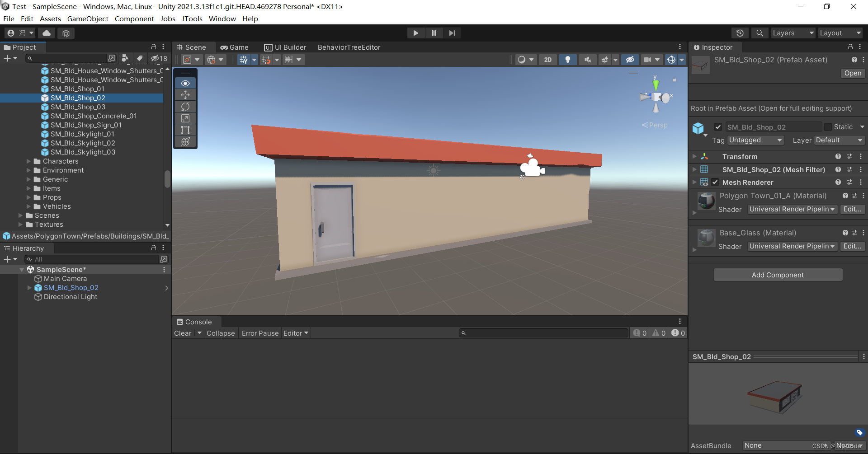Click the Add Component button
The height and width of the screenshot is (454, 868).
(x=778, y=275)
